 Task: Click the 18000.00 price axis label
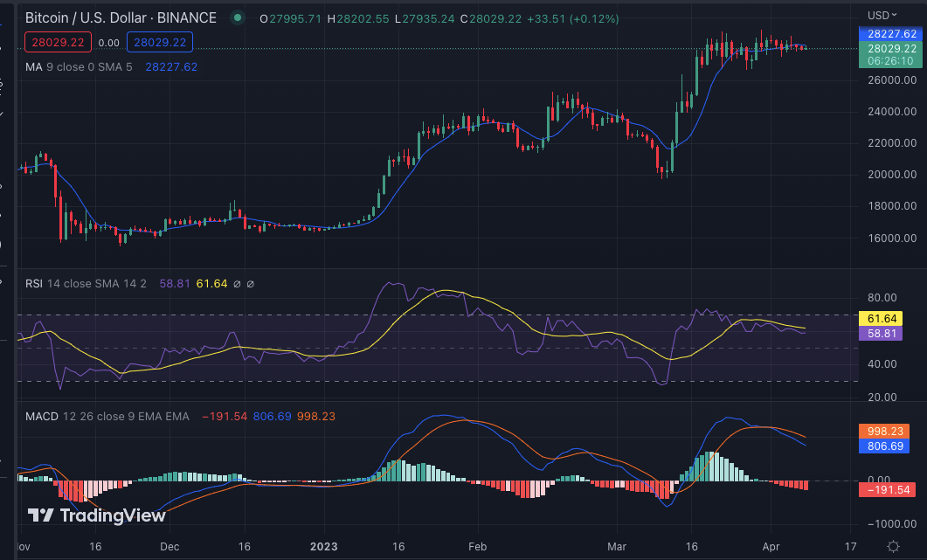coord(892,206)
